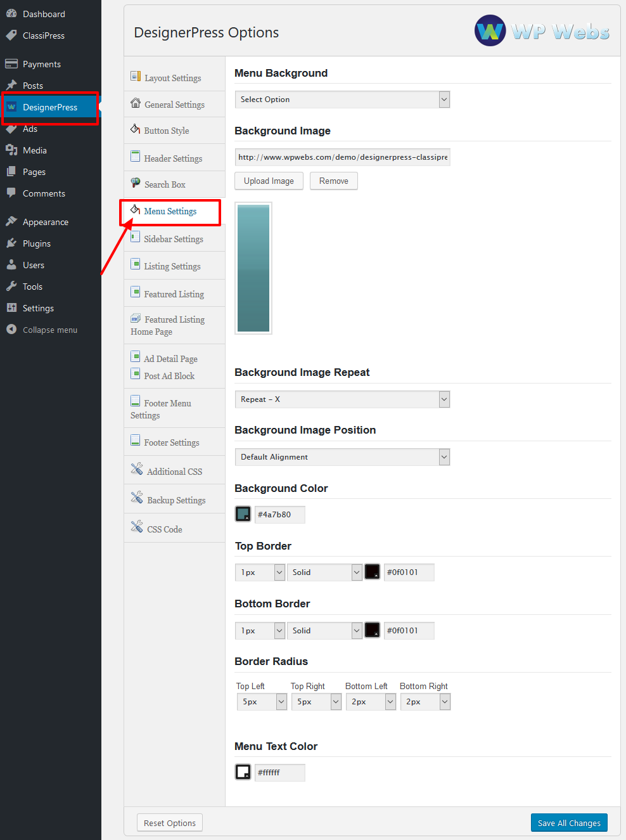Viewport: 626px width, 840px height.
Task: Click the menu background image preview
Action: pyautogui.click(x=253, y=268)
